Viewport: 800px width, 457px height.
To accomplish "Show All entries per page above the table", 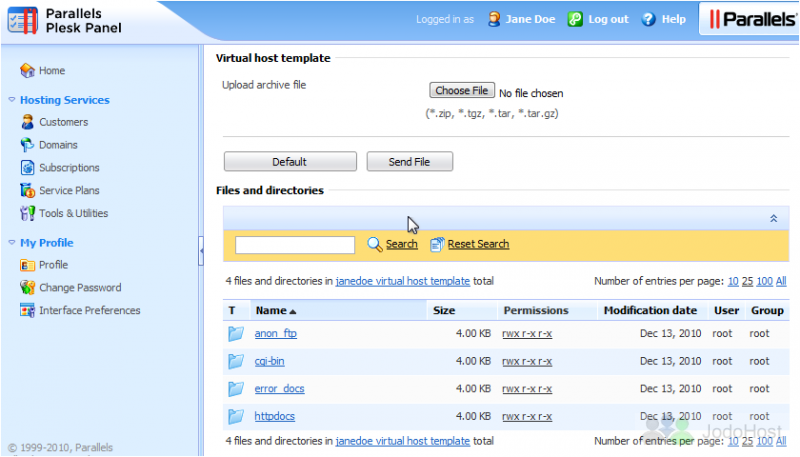I will coord(781,281).
